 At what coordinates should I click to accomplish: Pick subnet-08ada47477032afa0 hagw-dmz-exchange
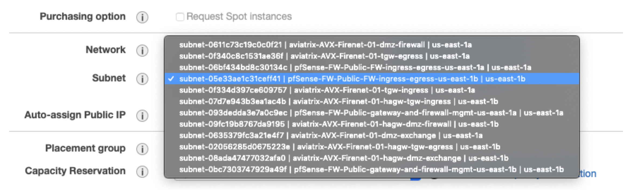344,158
